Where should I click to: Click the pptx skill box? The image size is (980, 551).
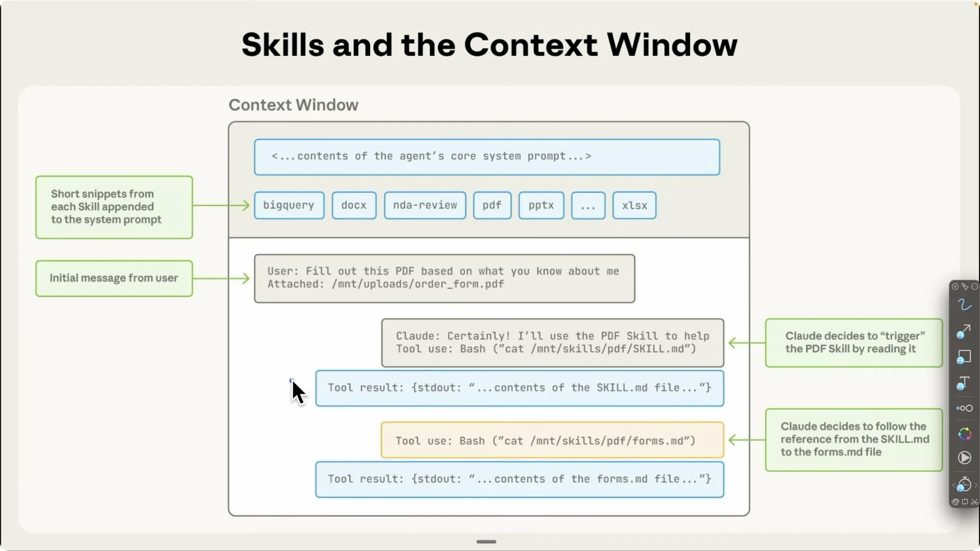tap(541, 206)
